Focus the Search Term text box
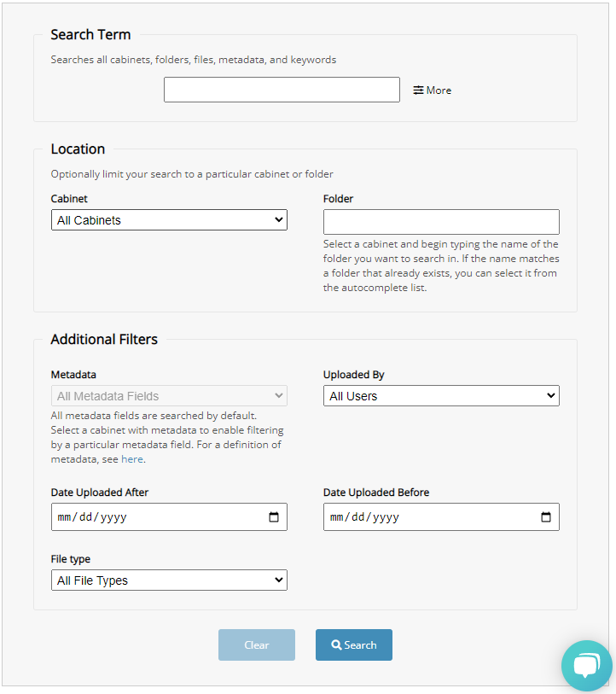The height and width of the screenshot is (694, 616). point(282,90)
